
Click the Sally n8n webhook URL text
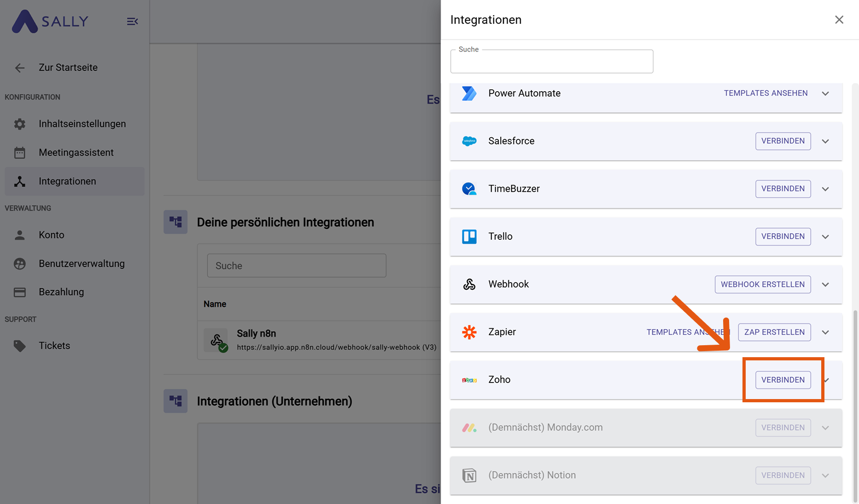click(x=337, y=348)
